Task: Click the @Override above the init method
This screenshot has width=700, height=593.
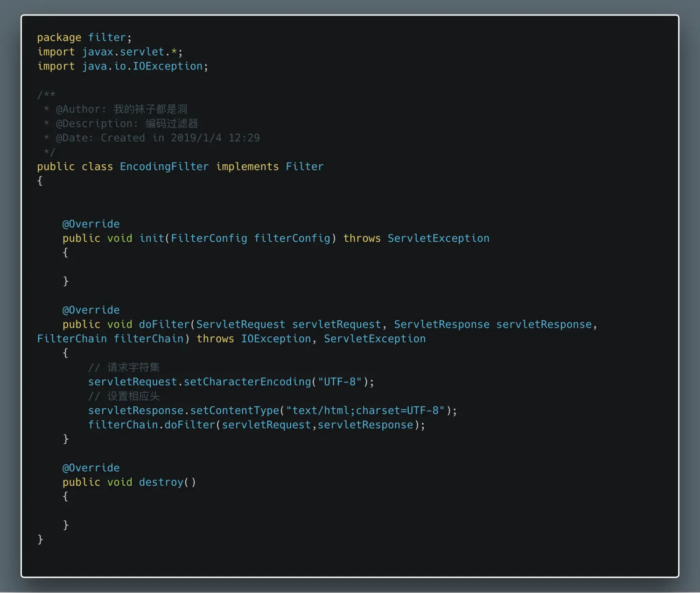Action: (91, 224)
